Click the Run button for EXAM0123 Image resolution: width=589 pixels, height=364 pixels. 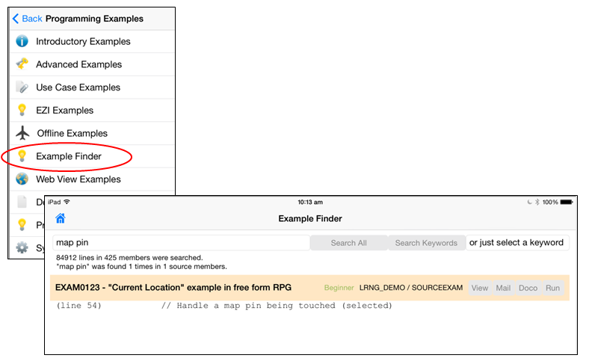click(x=552, y=288)
